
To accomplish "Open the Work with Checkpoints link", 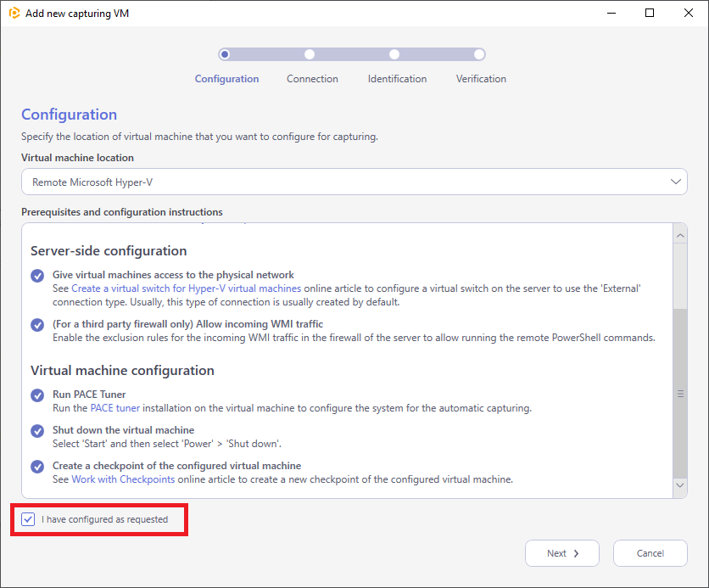I will (123, 479).
